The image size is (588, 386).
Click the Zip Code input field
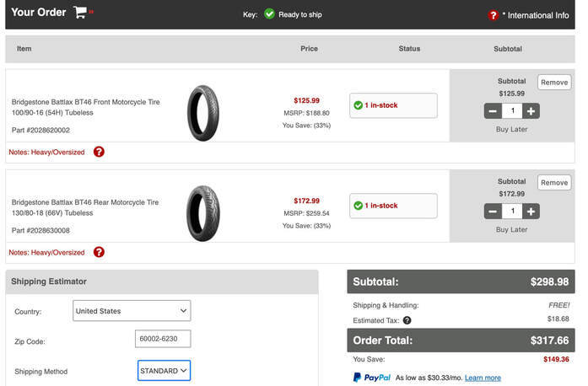click(x=163, y=339)
